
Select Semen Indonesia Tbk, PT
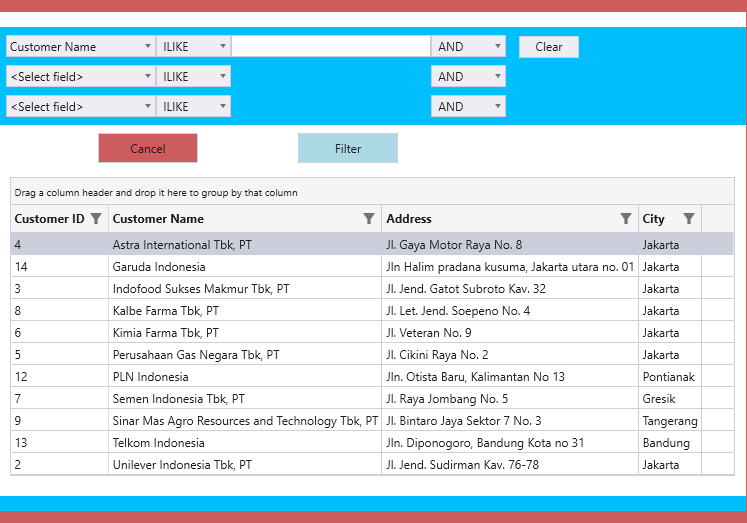click(x=179, y=399)
